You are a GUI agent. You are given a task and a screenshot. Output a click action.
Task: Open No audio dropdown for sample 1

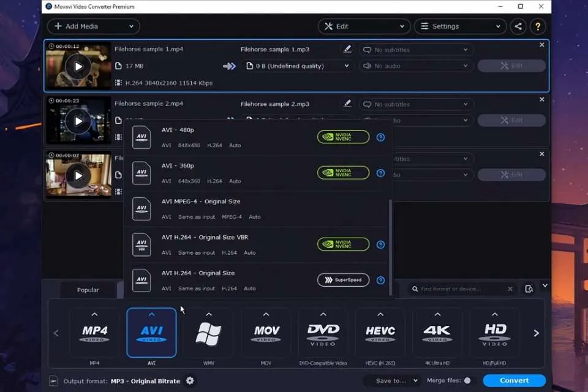click(417, 66)
